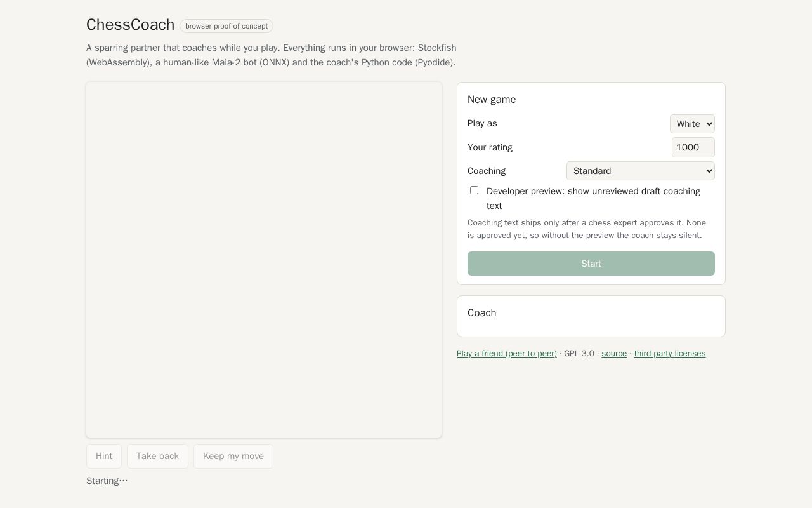Open the Play a friend (peer-to-peer) link

click(507, 354)
